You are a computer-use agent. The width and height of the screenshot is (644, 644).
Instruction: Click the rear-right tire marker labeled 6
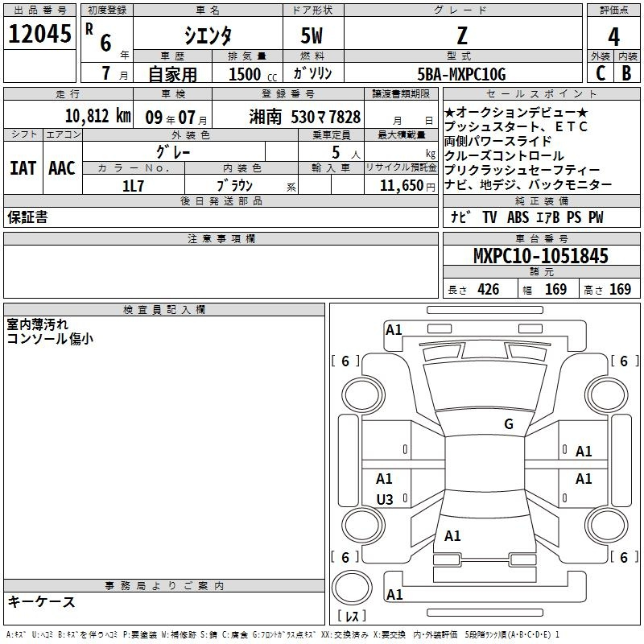(623, 557)
